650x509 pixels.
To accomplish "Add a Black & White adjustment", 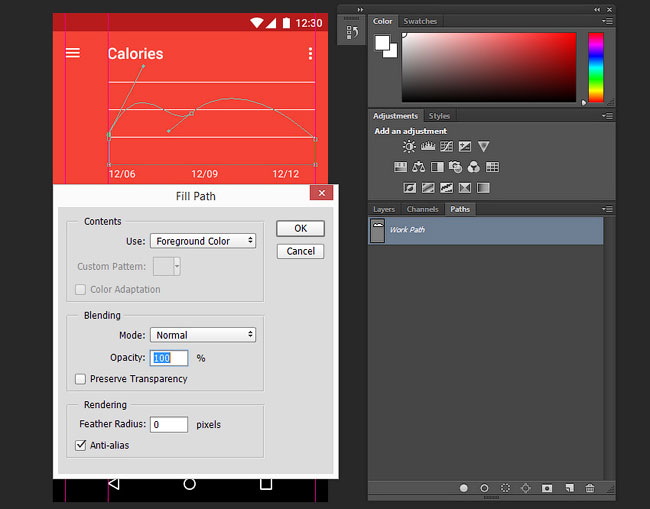I will (x=437, y=167).
